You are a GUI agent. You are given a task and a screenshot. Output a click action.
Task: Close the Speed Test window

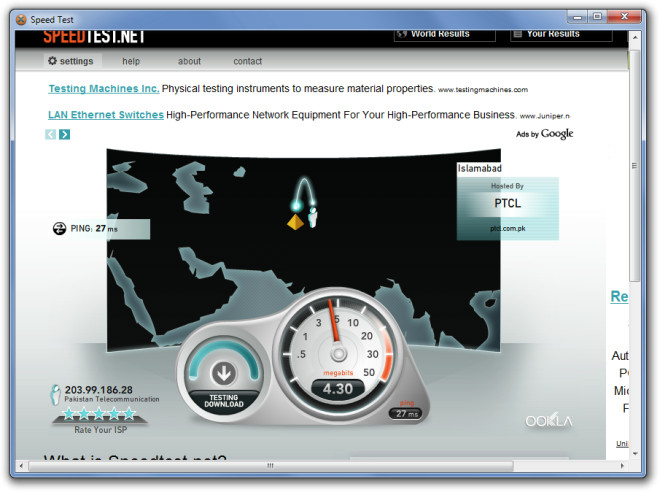click(624, 17)
